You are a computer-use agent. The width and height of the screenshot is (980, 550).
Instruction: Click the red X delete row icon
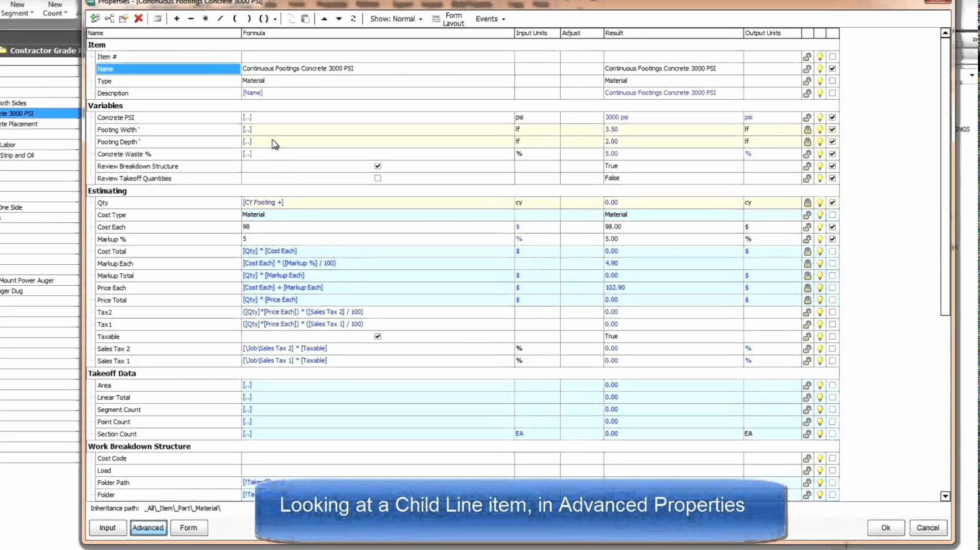coord(138,19)
